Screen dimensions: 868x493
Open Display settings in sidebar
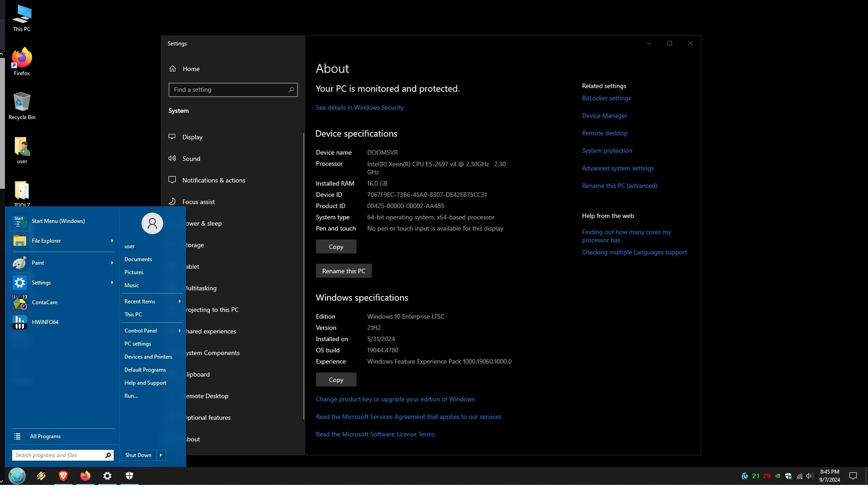(x=192, y=137)
